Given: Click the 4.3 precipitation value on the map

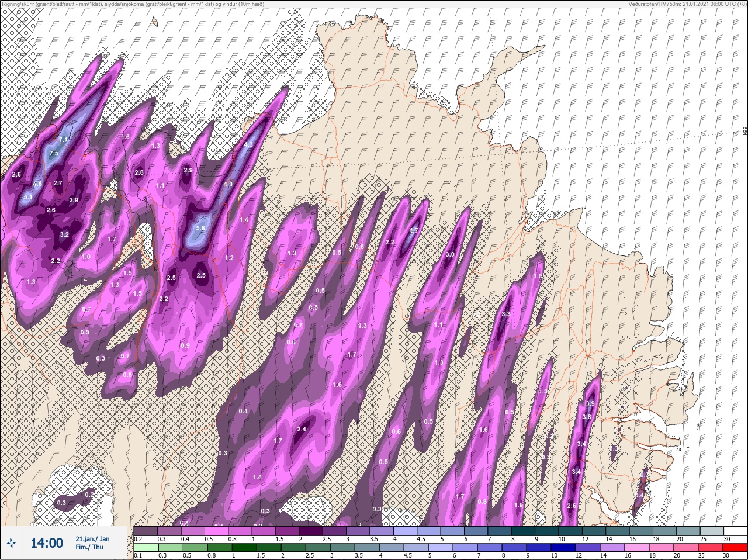Looking at the screenshot, I should [x=248, y=145].
